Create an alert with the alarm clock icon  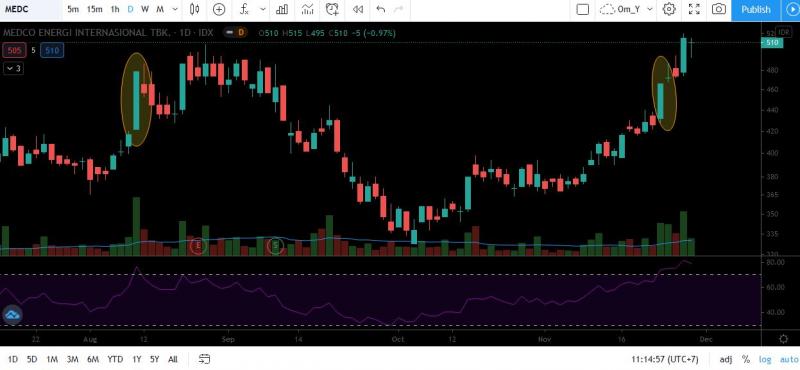(x=332, y=9)
